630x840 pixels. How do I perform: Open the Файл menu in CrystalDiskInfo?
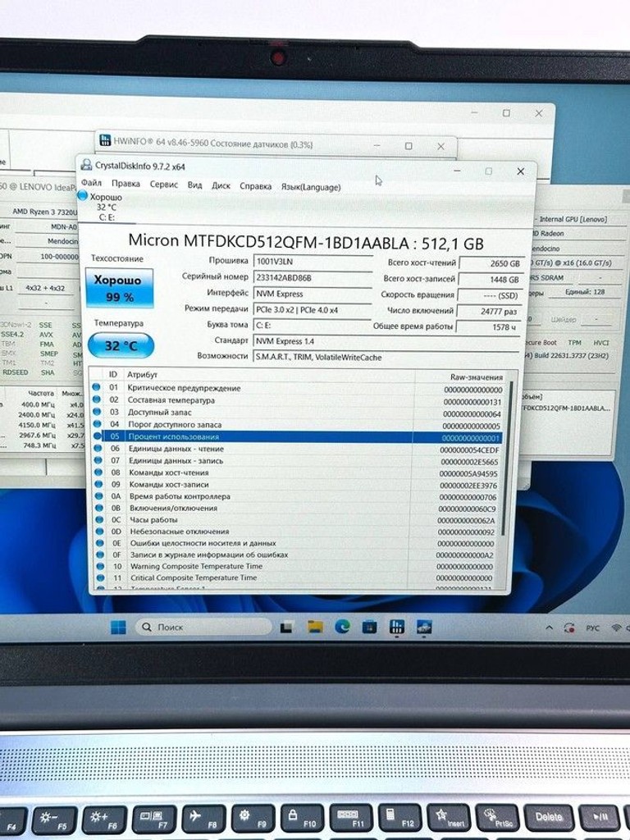pyautogui.click(x=92, y=183)
